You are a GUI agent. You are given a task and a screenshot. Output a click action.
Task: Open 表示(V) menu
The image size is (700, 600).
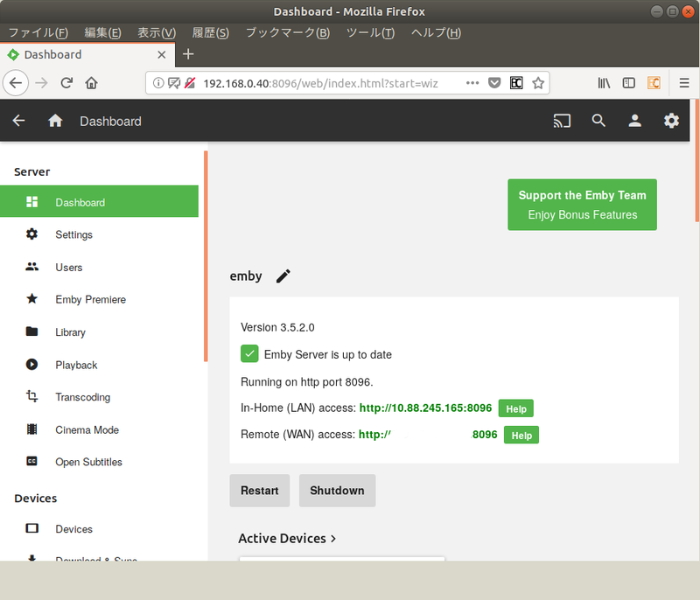point(157,32)
